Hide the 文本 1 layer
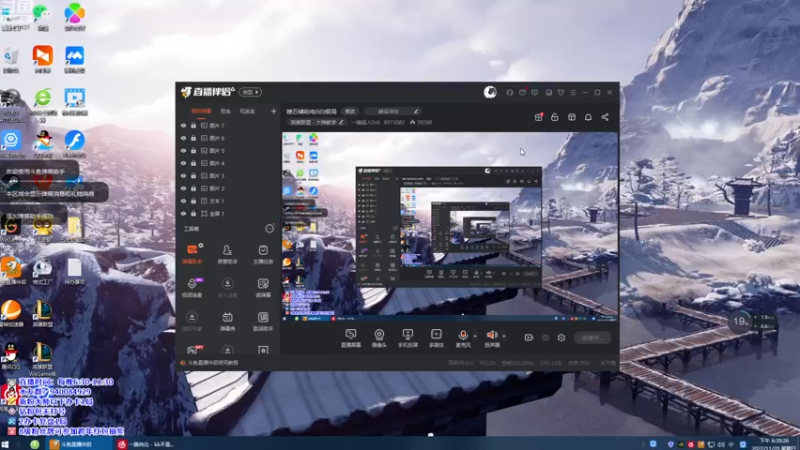Screen dimensions: 800x450 (x=184, y=201)
